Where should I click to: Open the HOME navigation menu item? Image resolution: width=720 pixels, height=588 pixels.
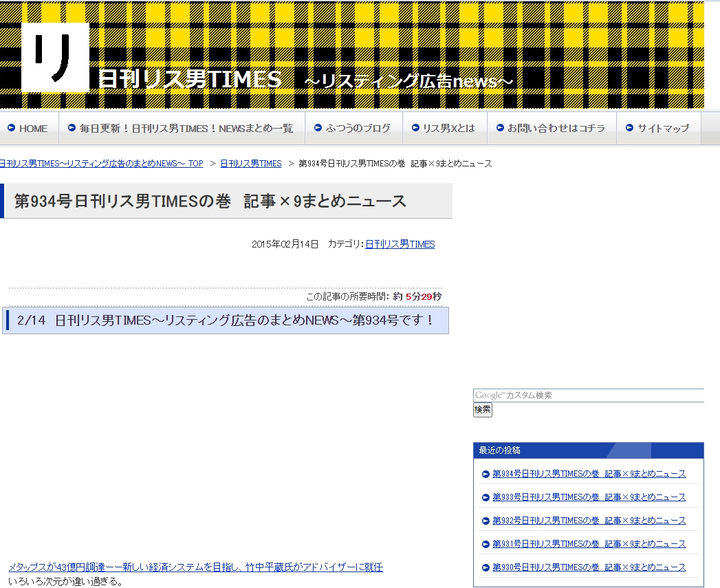33,129
